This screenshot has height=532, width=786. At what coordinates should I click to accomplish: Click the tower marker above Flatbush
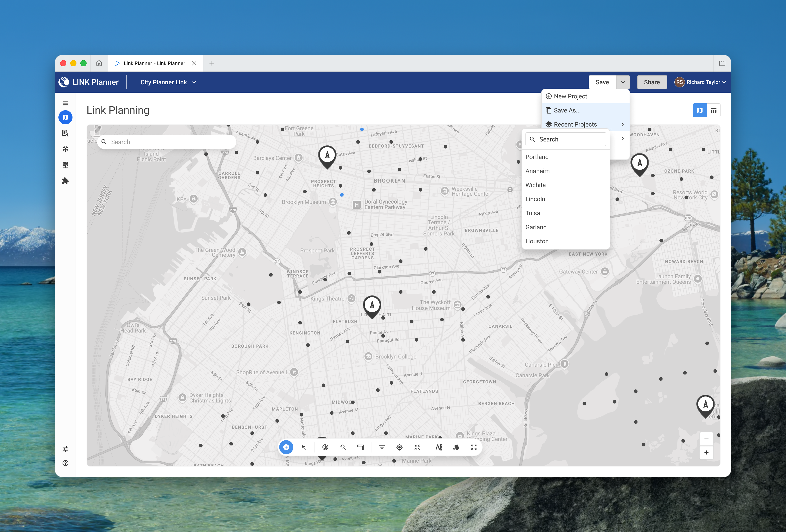click(x=372, y=307)
